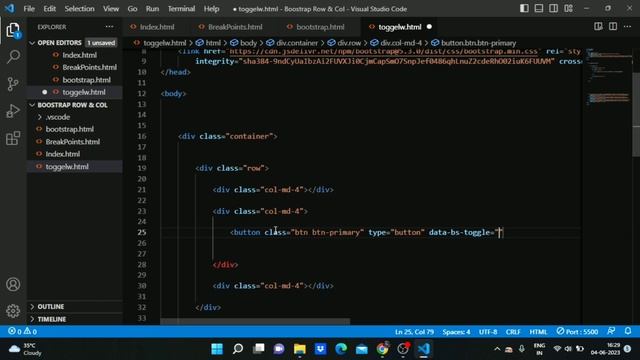
Task: Change language mode HTML in status bar
Action: [538, 331]
